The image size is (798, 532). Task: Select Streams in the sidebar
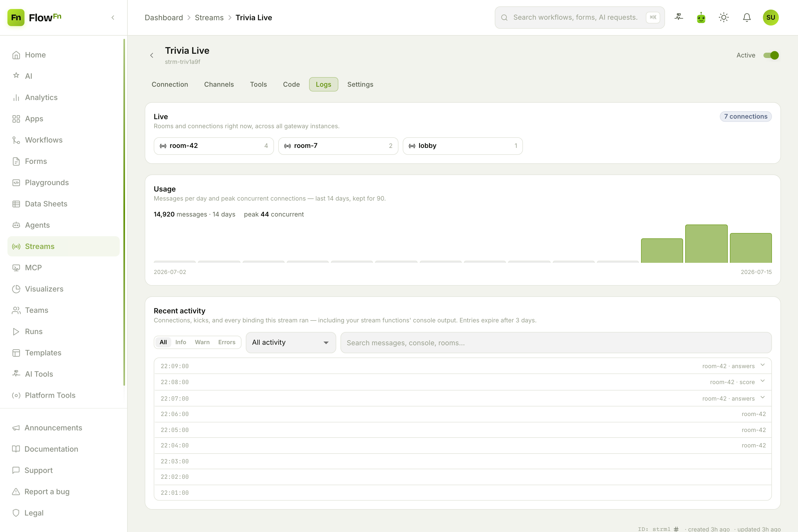pos(64,246)
